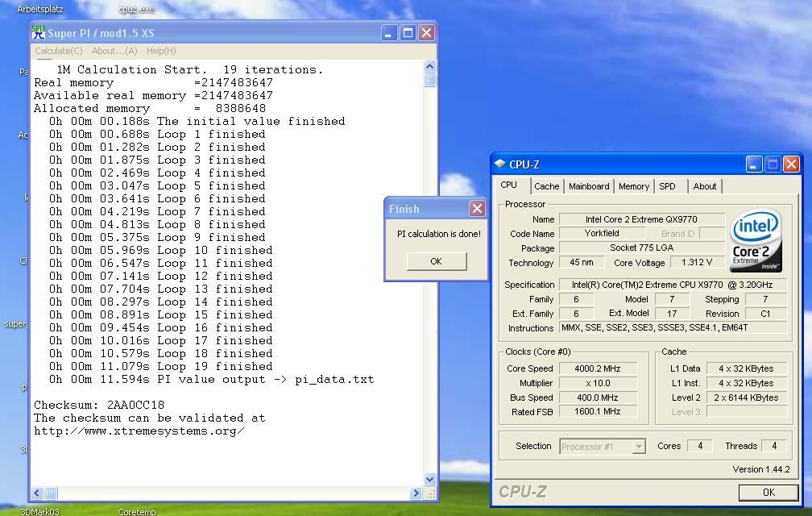Click the Cores count field in CPU-Z

click(700, 446)
